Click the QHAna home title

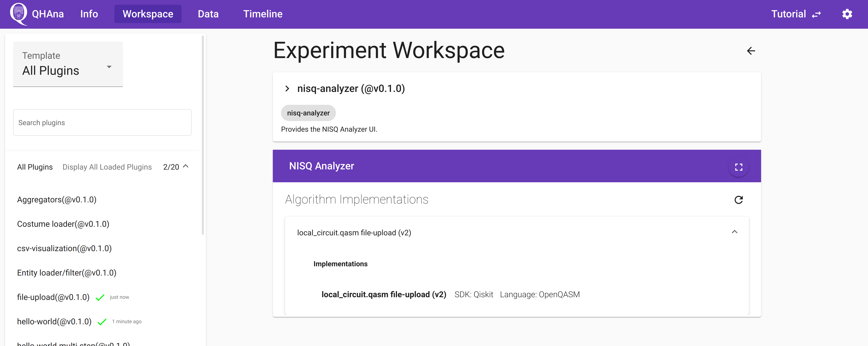click(x=47, y=14)
